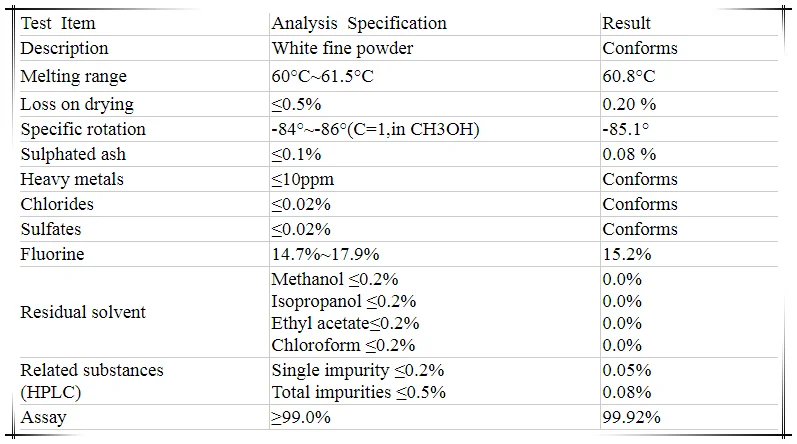Click the 15.2% fluorine result

tap(627, 254)
